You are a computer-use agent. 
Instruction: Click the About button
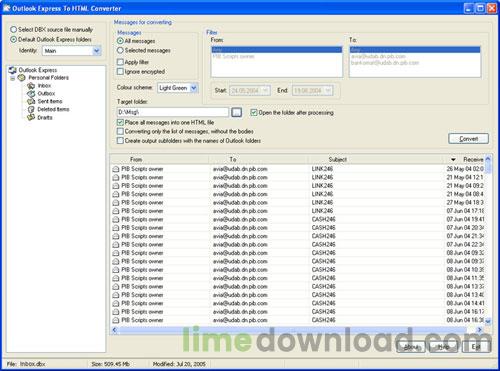(x=411, y=347)
